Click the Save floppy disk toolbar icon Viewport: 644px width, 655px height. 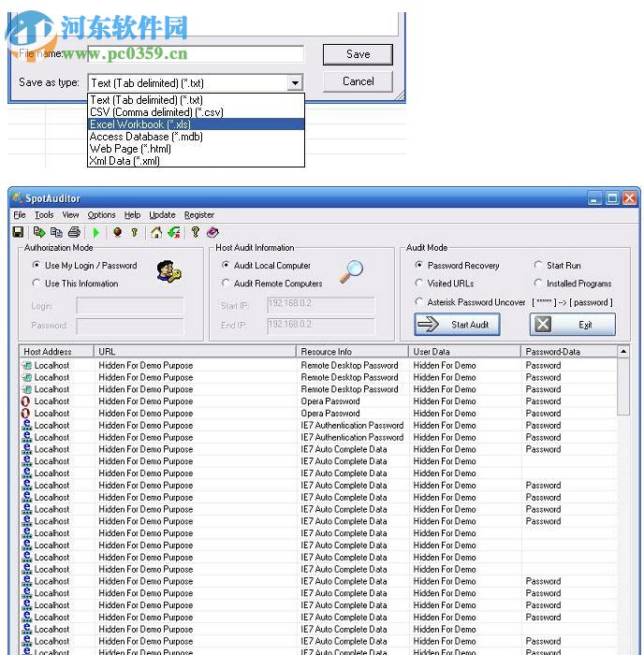(18, 232)
